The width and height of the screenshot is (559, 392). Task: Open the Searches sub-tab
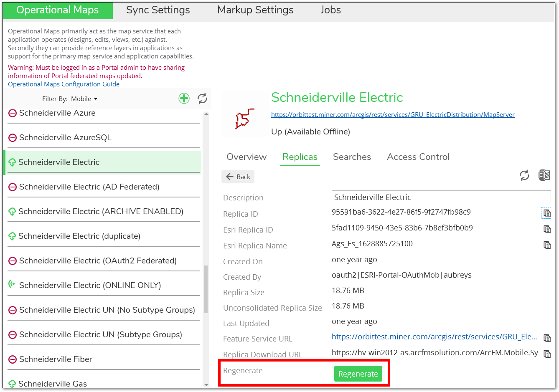click(352, 157)
